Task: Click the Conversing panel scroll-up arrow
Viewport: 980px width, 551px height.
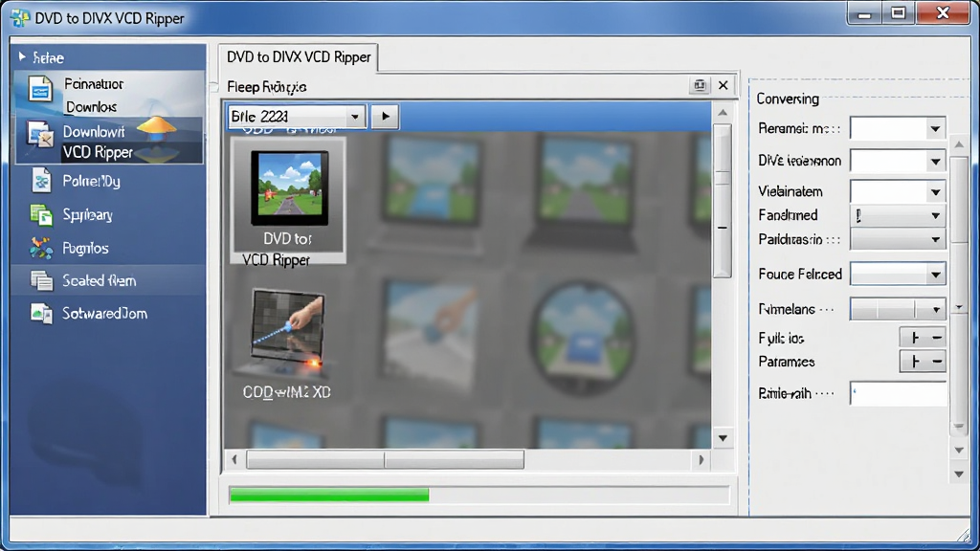Action: point(959,144)
